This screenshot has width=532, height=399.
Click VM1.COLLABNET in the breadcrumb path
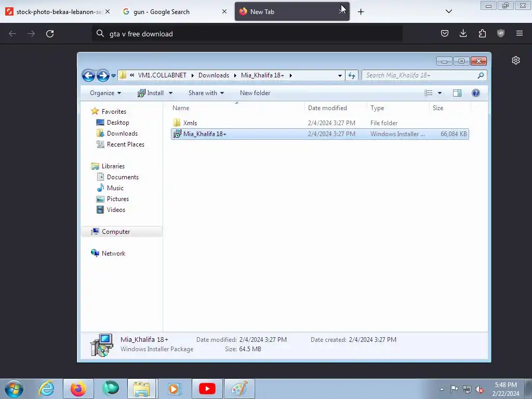(x=162, y=75)
